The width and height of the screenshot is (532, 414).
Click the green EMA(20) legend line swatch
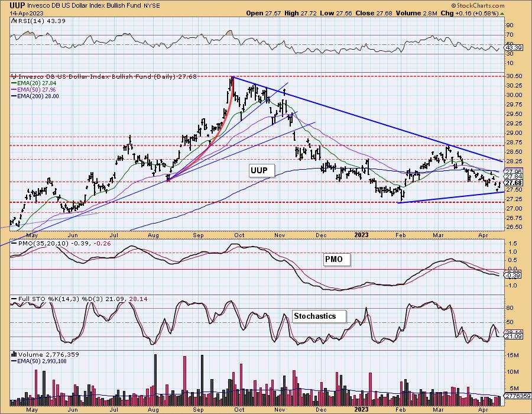click(14, 83)
